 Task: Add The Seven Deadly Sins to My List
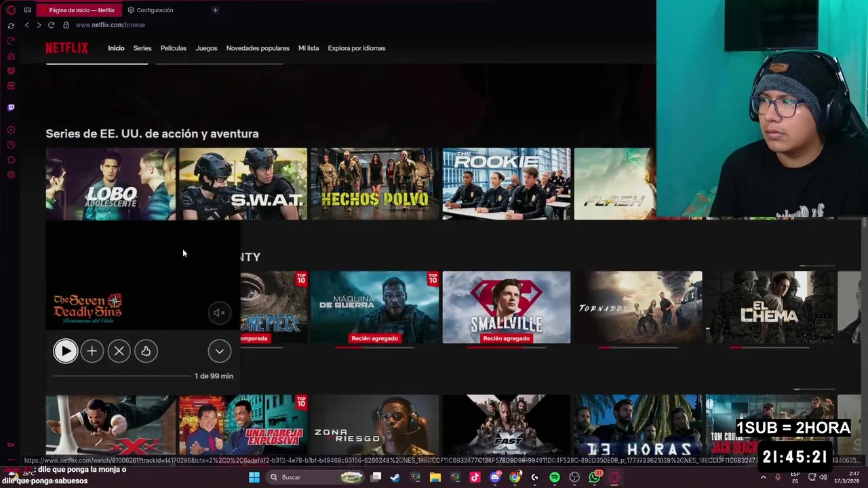coord(92,351)
